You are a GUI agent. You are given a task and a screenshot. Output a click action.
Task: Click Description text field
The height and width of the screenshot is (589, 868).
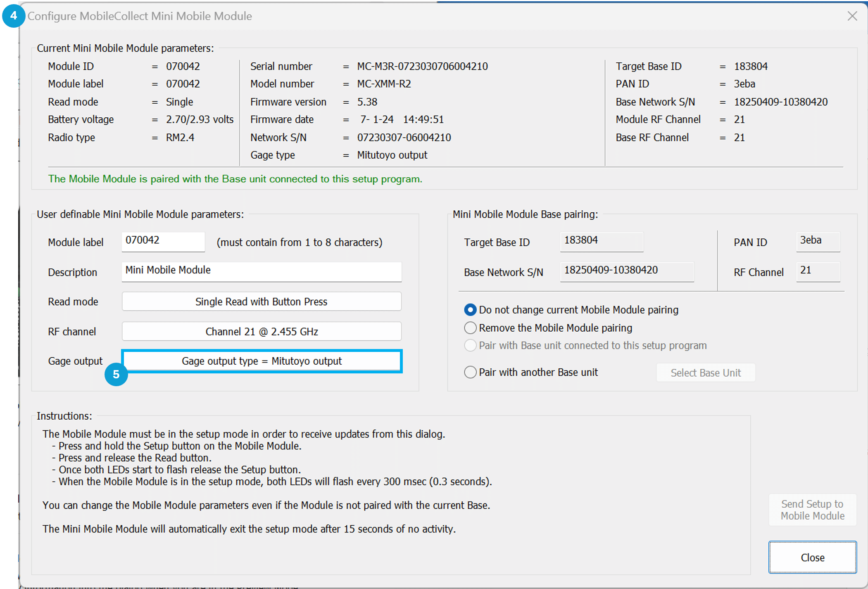pyautogui.click(x=262, y=271)
